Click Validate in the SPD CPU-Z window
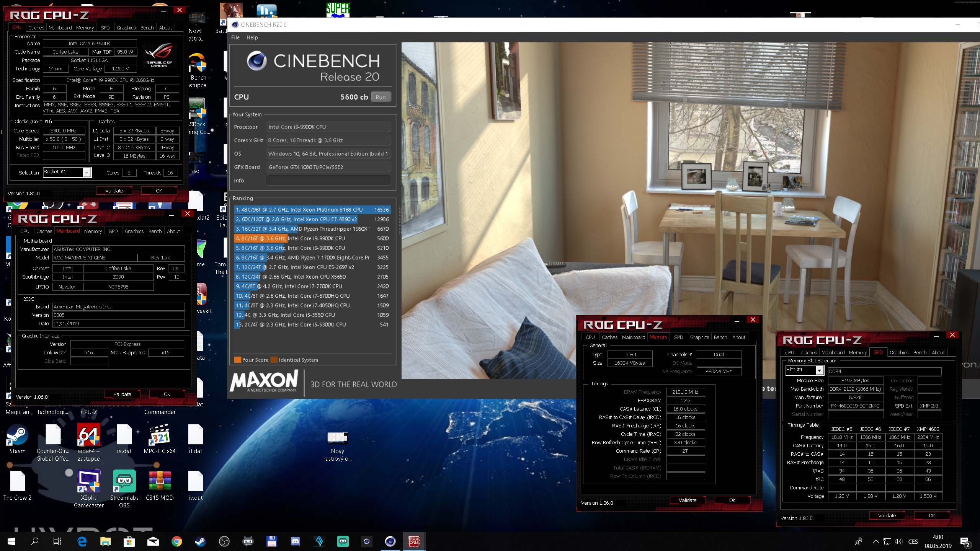The width and height of the screenshot is (980, 551). click(x=887, y=515)
